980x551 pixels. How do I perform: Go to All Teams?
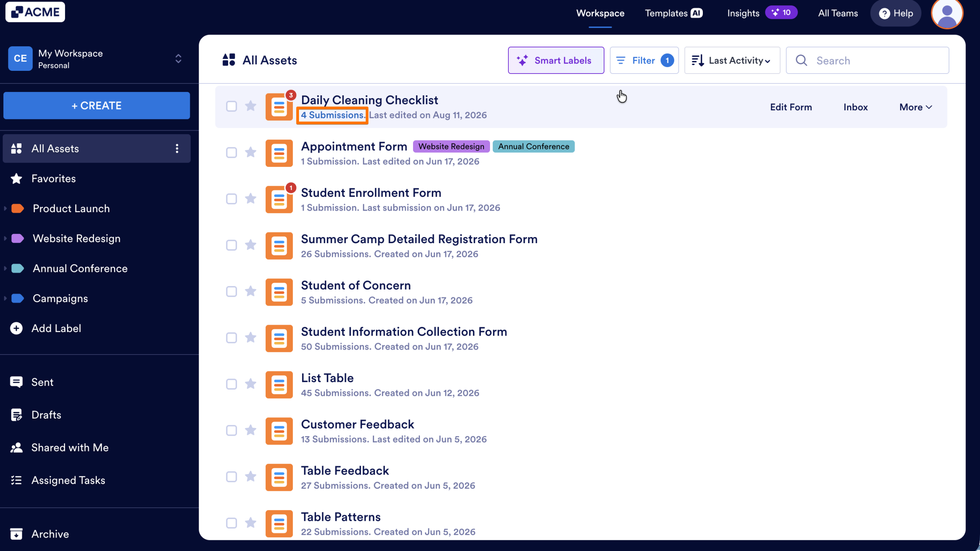pyautogui.click(x=838, y=13)
